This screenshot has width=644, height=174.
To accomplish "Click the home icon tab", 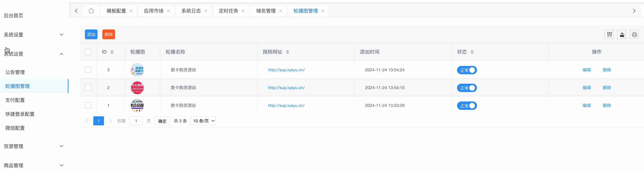I will 91,11.
